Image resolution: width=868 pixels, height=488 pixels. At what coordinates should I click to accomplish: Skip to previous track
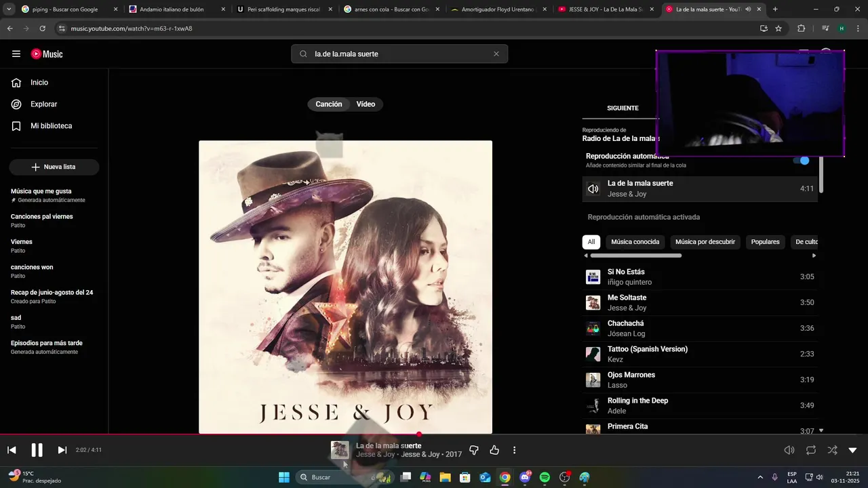(x=12, y=450)
